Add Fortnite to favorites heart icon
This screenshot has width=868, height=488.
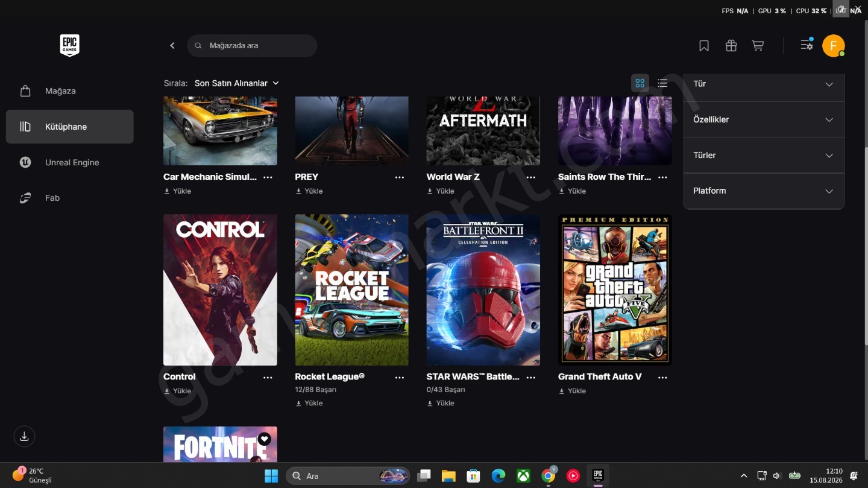point(264,439)
